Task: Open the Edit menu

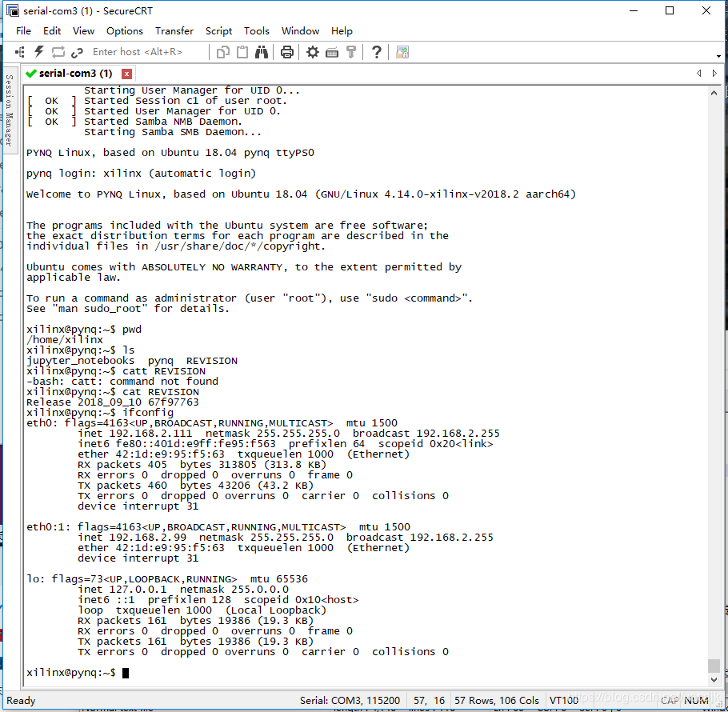Action: click(52, 30)
